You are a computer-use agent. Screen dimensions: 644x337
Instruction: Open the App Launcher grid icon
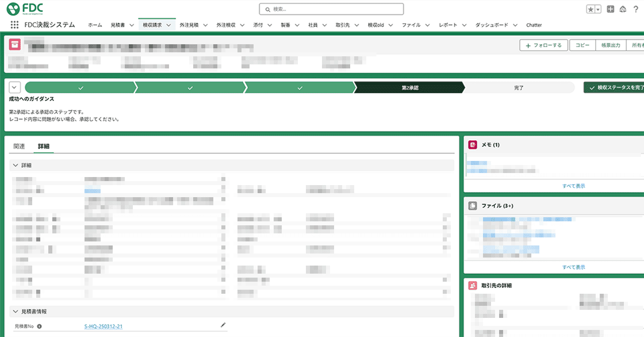(15, 25)
